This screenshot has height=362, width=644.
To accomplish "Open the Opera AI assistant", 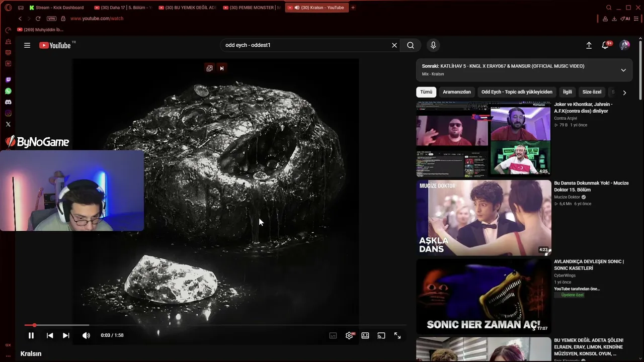I will [x=625, y=19].
